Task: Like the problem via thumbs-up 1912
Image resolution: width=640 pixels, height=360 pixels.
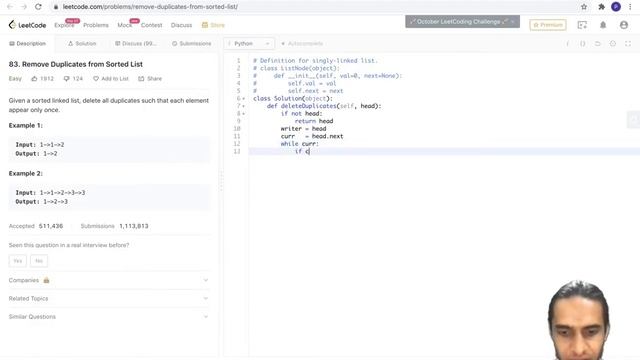Action: (x=42, y=78)
